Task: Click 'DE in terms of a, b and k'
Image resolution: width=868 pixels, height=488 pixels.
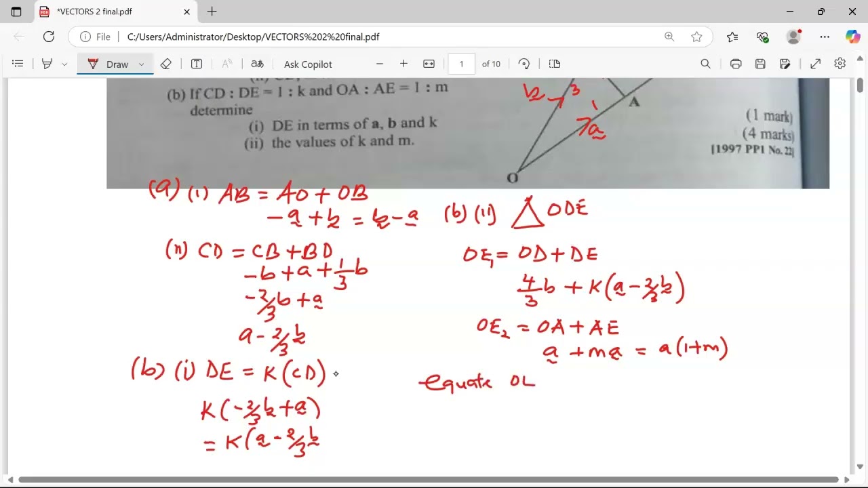Action: [355, 124]
